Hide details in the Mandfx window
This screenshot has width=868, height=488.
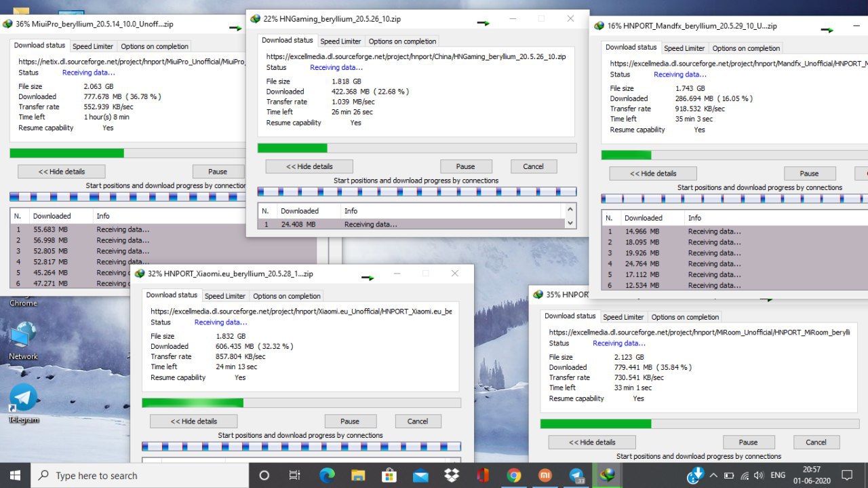click(652, 173)
